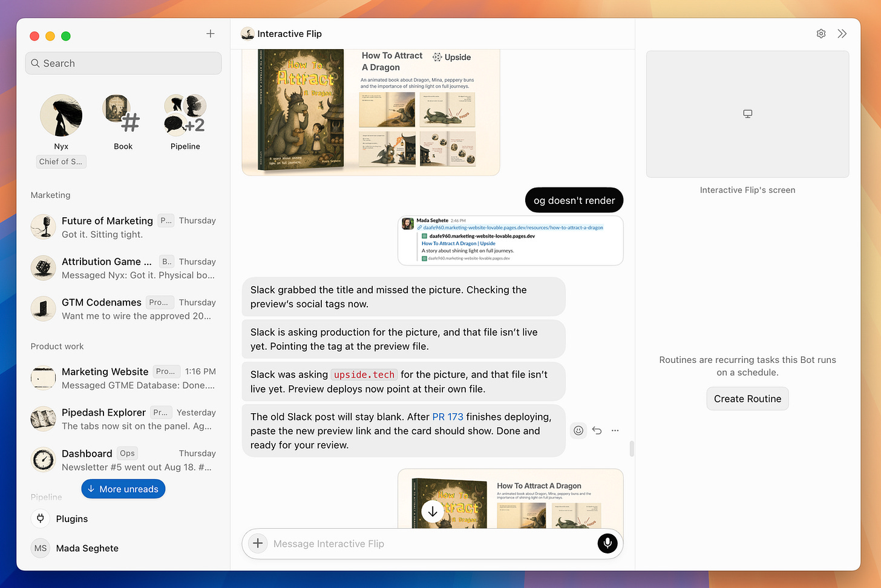Start voice input with microphone button
This screenshot has height=588, width=881.
[x=608, y=543]
